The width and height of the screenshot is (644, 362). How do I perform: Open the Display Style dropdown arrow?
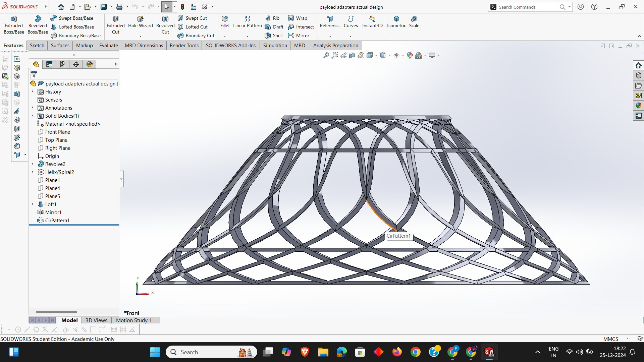(x=390, y=56)
